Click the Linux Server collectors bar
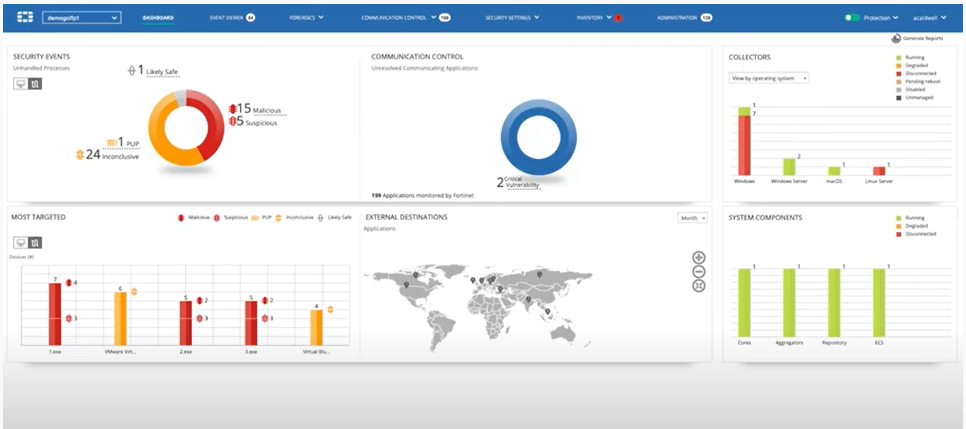Screen dimensions: 966x429 [x=879, y=171]
